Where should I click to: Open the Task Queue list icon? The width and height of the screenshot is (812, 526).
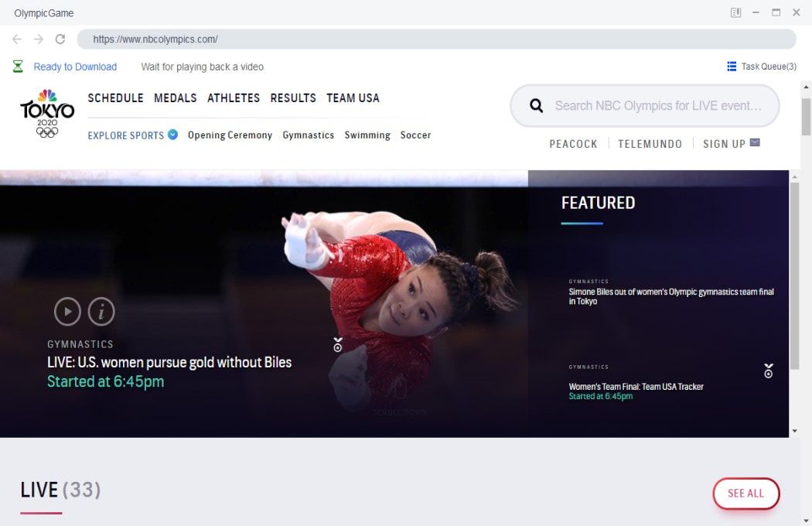point(732,67)
